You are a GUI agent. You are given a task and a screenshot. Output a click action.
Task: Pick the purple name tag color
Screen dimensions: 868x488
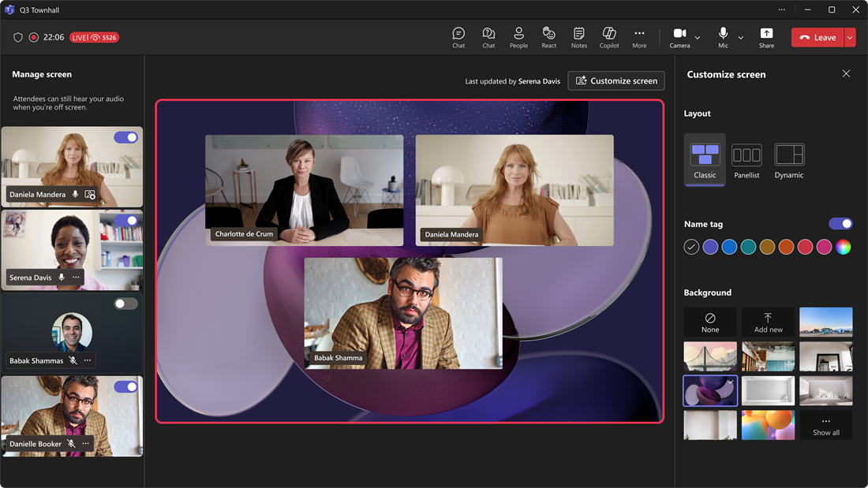click(710, 247)
